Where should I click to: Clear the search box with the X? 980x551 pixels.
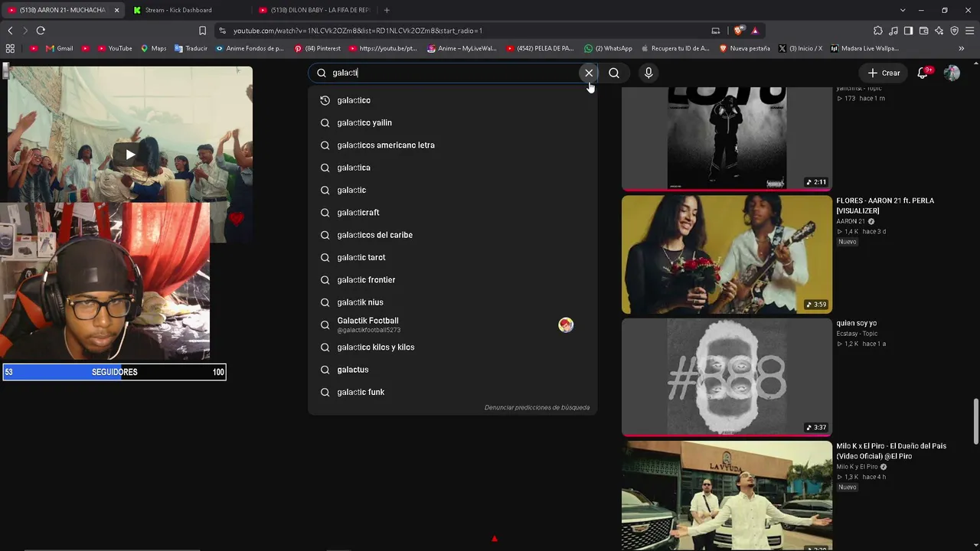[x=589, y=73]
